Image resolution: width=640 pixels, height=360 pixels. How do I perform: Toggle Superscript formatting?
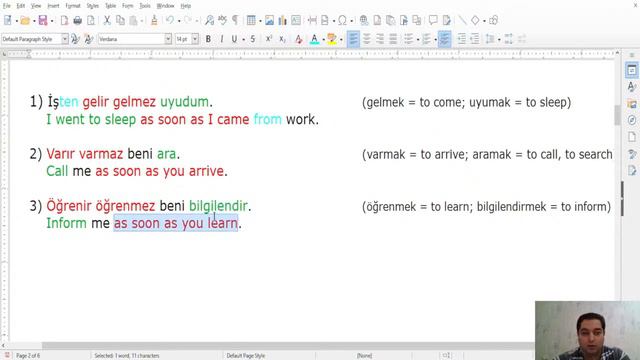tap(269, 39)
